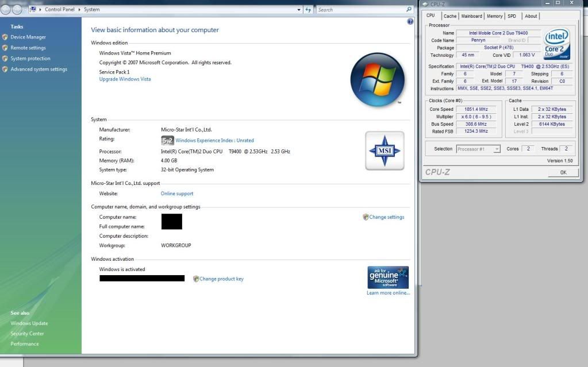This screenshot has width=588, height=367.
Task: Click Package value Socket P (478)
Action: click(498, 48)
